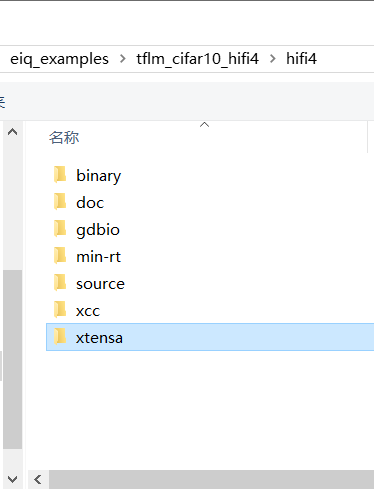374x489 pixels.
Task: Select the source folder name
Action: [100, 284]
